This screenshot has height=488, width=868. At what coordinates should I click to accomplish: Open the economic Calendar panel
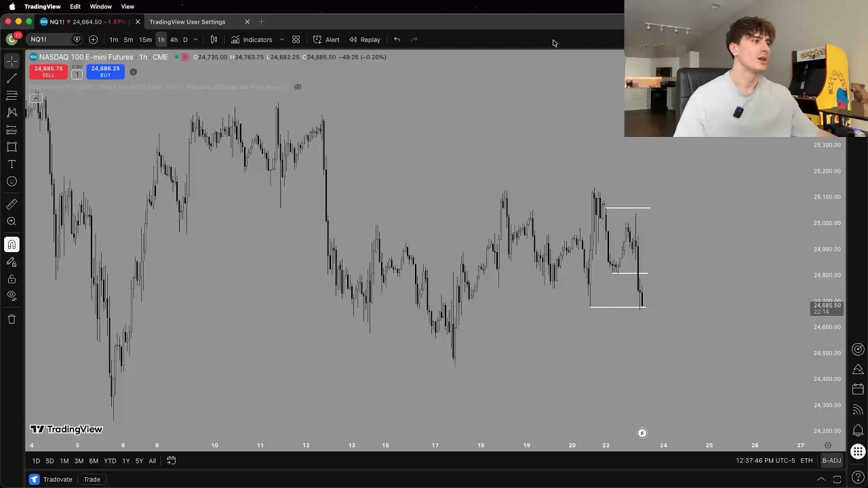(858, 389)
